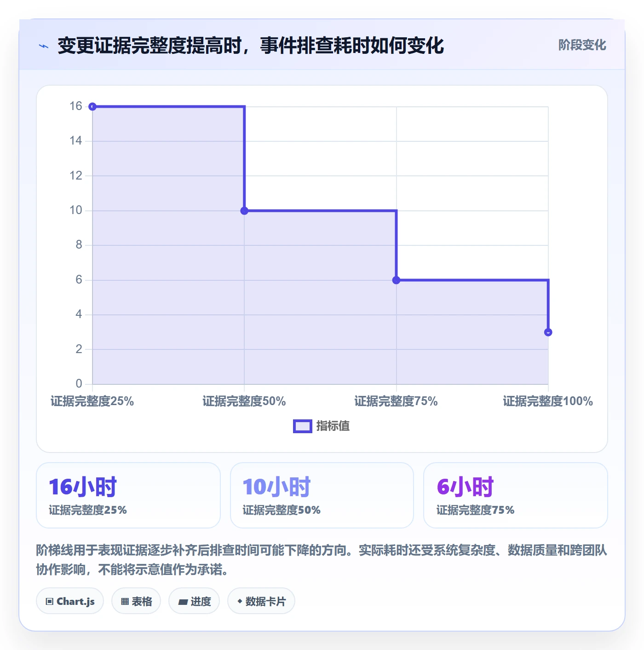The width and height of the screenshot is (644, 650).
Task: Click the y-axis value 6
Action: coord(79,280)
